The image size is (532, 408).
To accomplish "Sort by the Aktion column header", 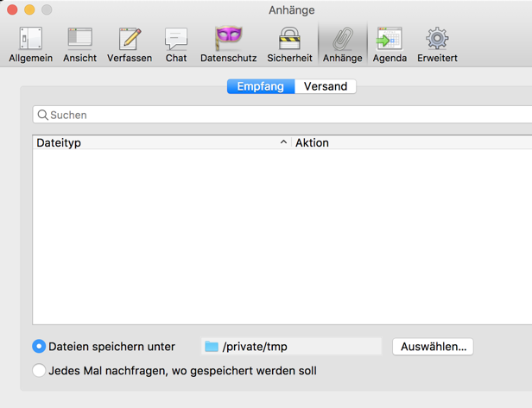I will (x=412, y=142).
